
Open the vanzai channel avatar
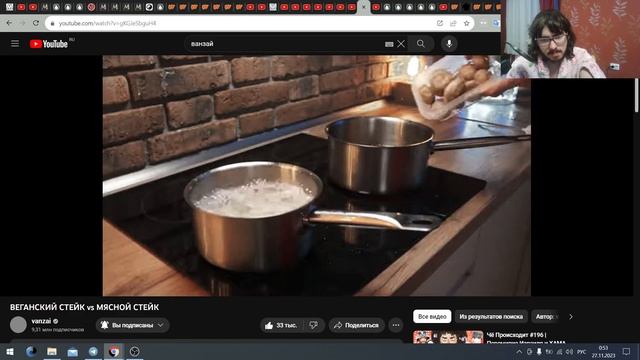click(18, 325)
